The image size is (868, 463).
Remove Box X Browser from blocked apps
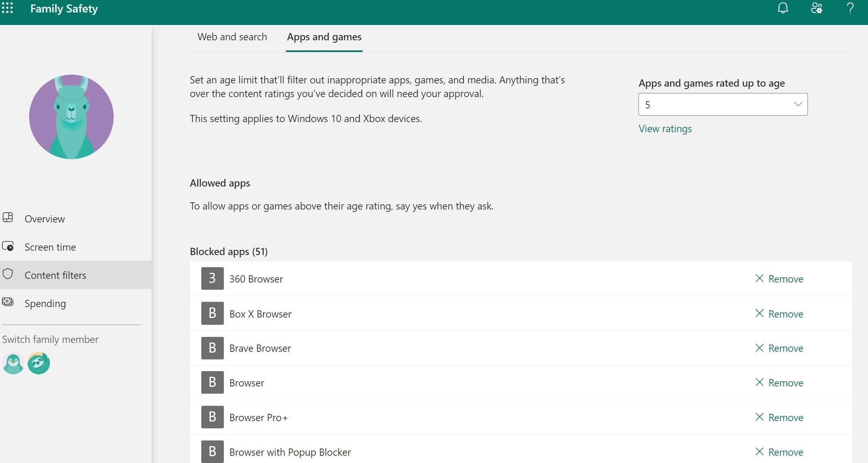click(779, 314)
